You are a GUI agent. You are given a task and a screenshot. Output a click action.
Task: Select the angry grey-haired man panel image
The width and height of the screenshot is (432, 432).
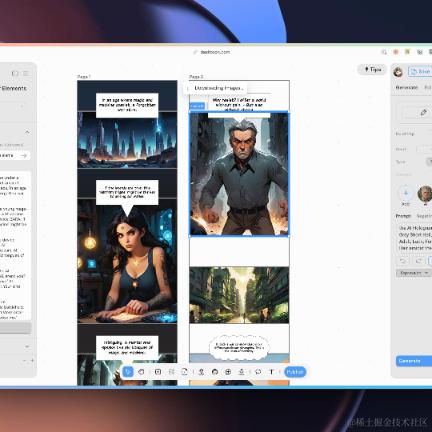tap(239, 174)
